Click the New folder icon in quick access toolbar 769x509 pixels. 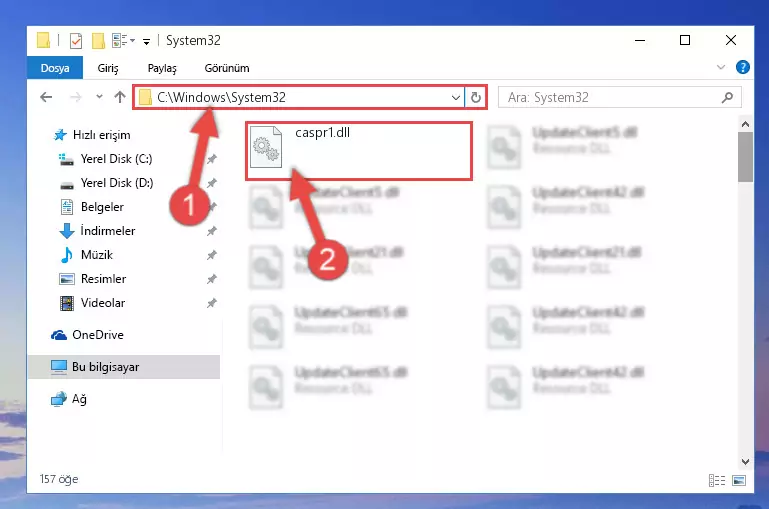tap(98, 41)
